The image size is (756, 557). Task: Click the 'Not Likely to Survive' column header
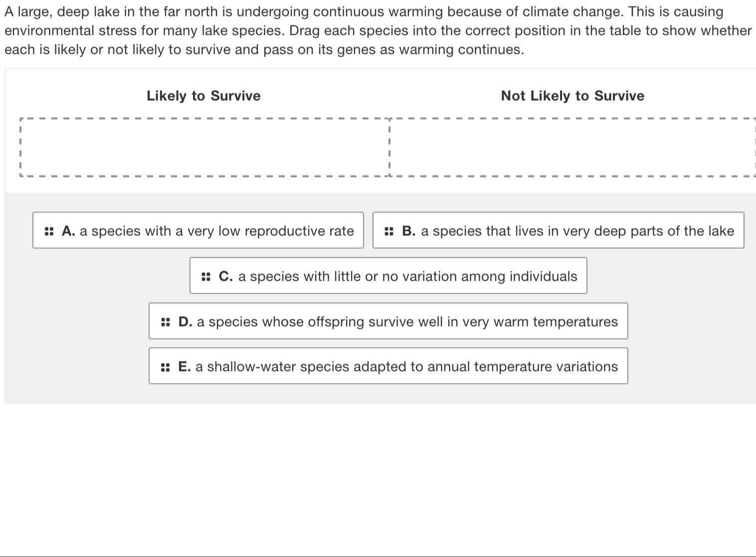pos(572,96)
